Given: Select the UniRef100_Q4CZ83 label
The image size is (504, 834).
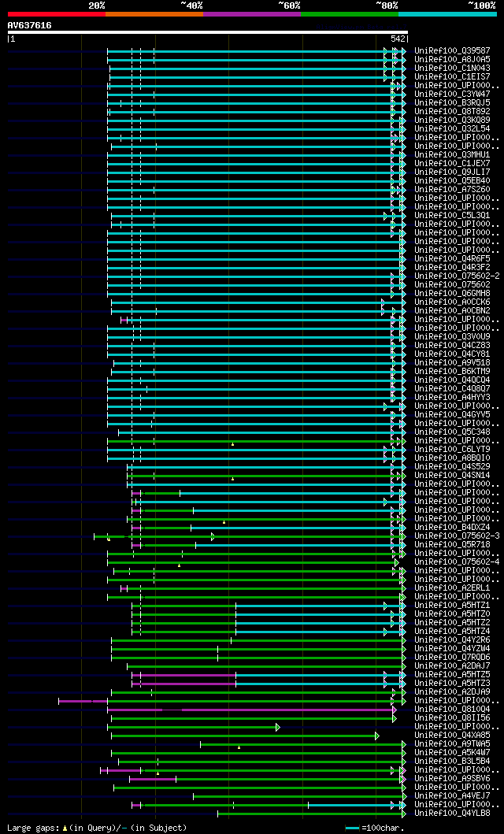Looking at the screenshot, I should pyautogui.click(x=453, y=346).
